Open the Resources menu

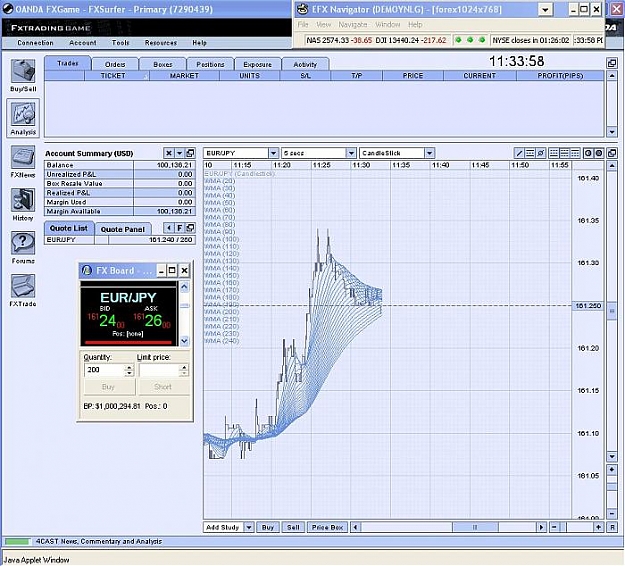(x=161, y=43)
